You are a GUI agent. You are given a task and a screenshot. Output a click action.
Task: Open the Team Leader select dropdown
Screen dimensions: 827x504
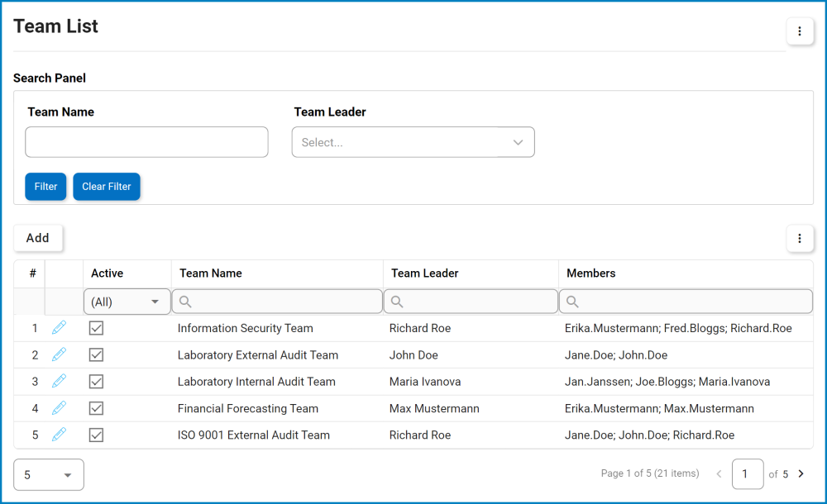pos(413,141)
